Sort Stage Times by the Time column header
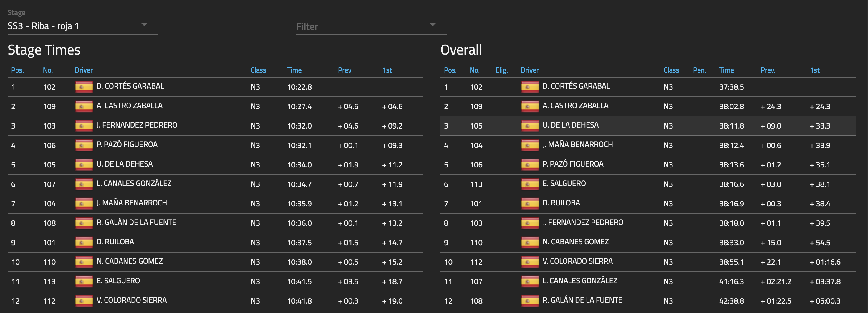Viewport: 868px width, 313px height. [294, 70]
